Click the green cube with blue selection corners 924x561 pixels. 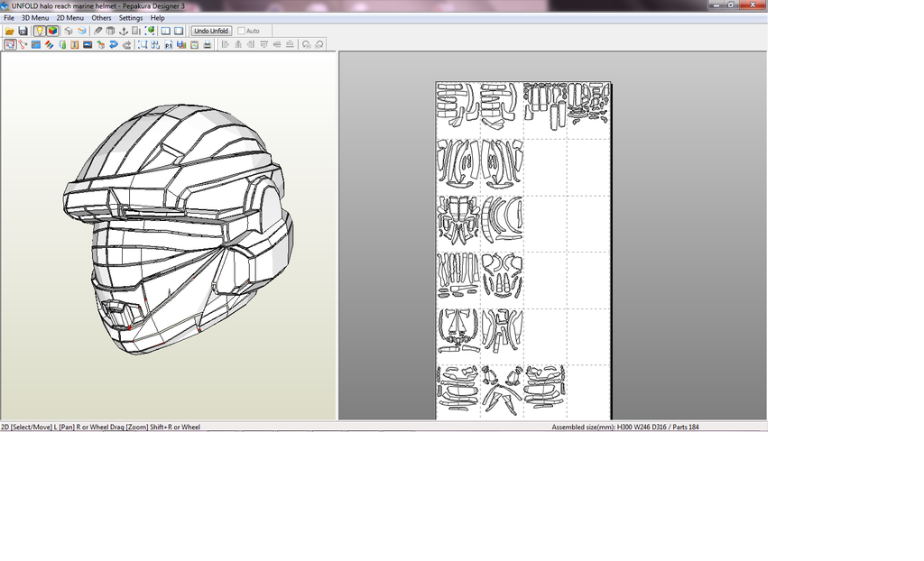(150, 31)
